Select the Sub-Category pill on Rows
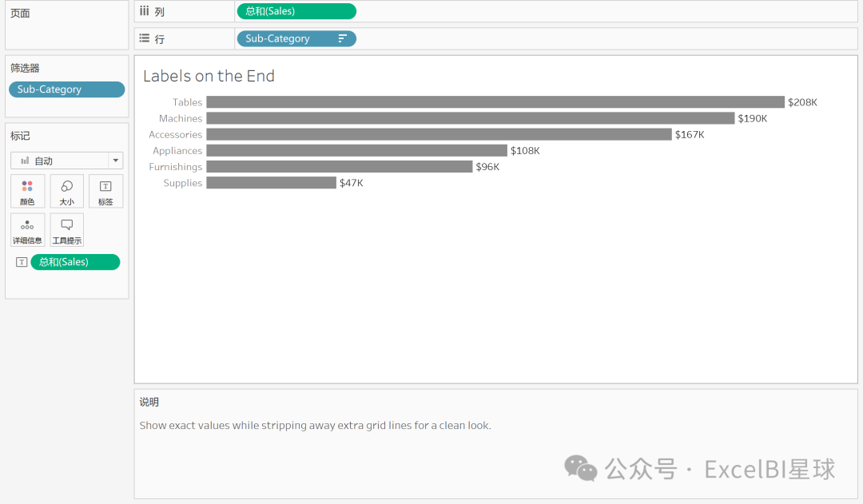 pos(288,38)
